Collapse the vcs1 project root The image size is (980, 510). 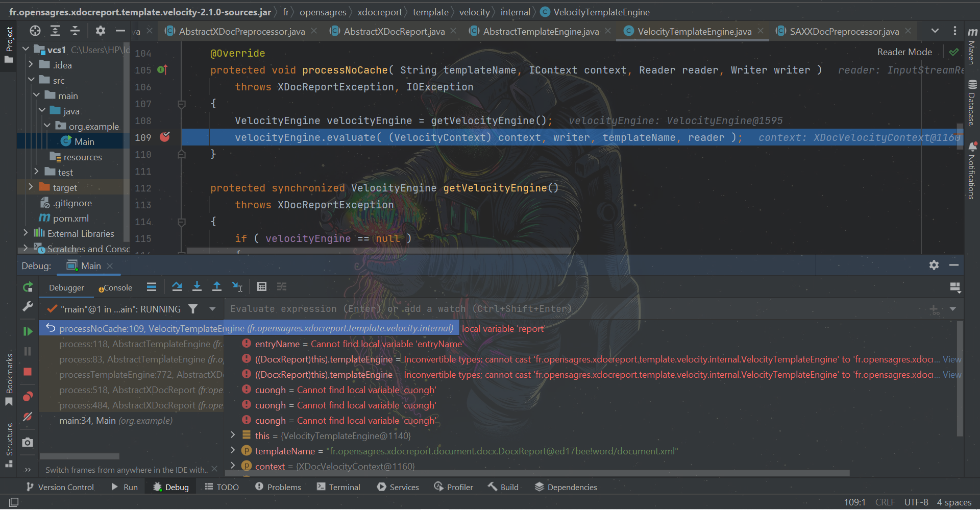tap(26, 50)
